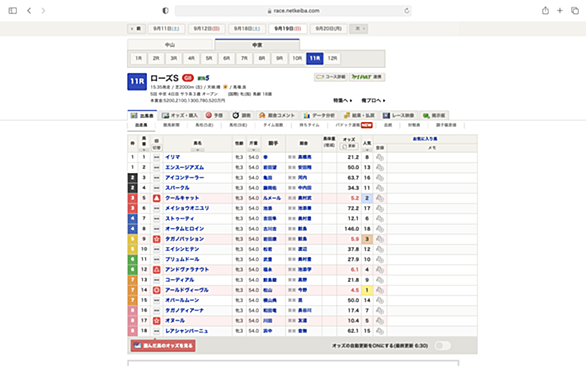586x366 pixels.
Task: Show Safari tab overview
Action: pos(575,11)
